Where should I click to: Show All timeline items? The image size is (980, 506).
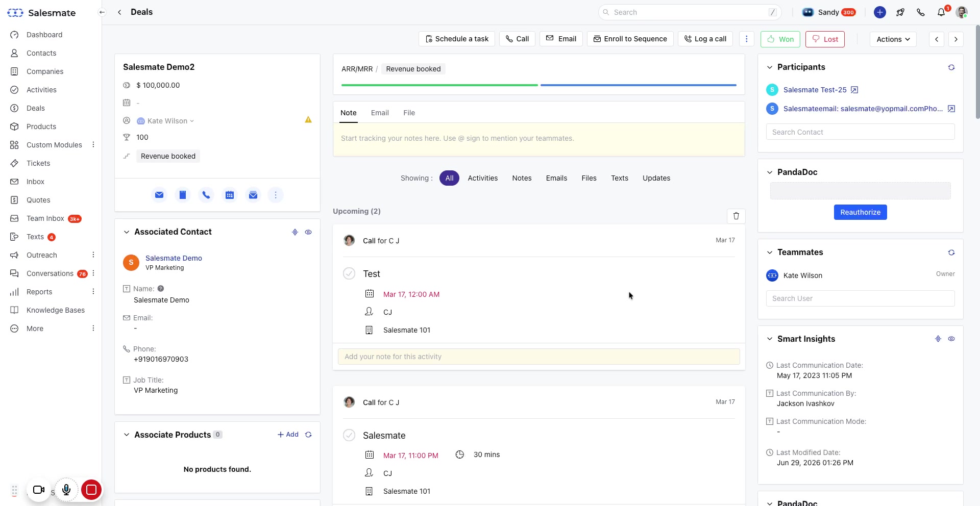coord(449,178)
